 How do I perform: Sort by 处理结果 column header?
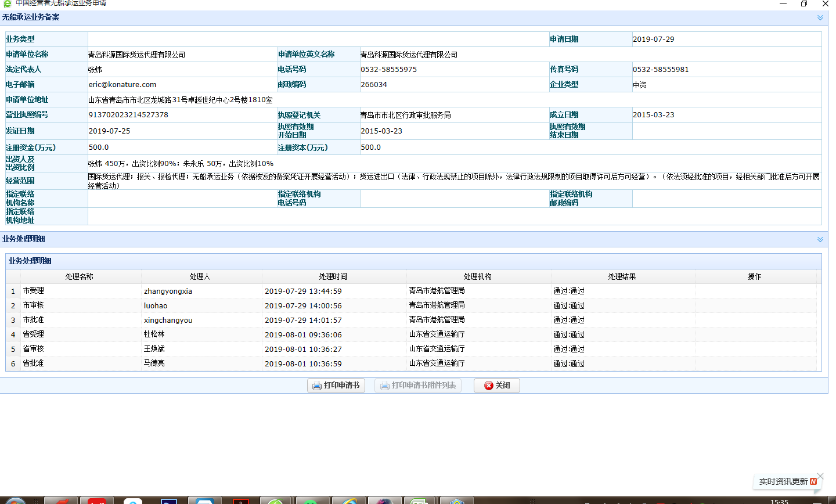[622, 276]
